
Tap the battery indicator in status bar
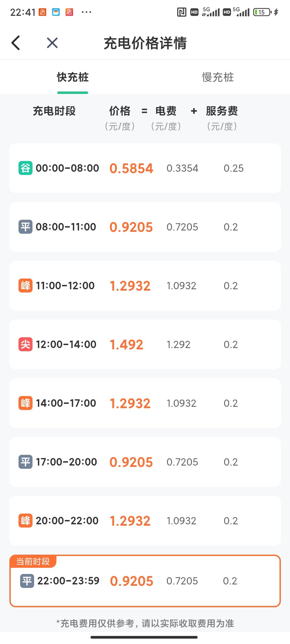click(x=262, y=12)
